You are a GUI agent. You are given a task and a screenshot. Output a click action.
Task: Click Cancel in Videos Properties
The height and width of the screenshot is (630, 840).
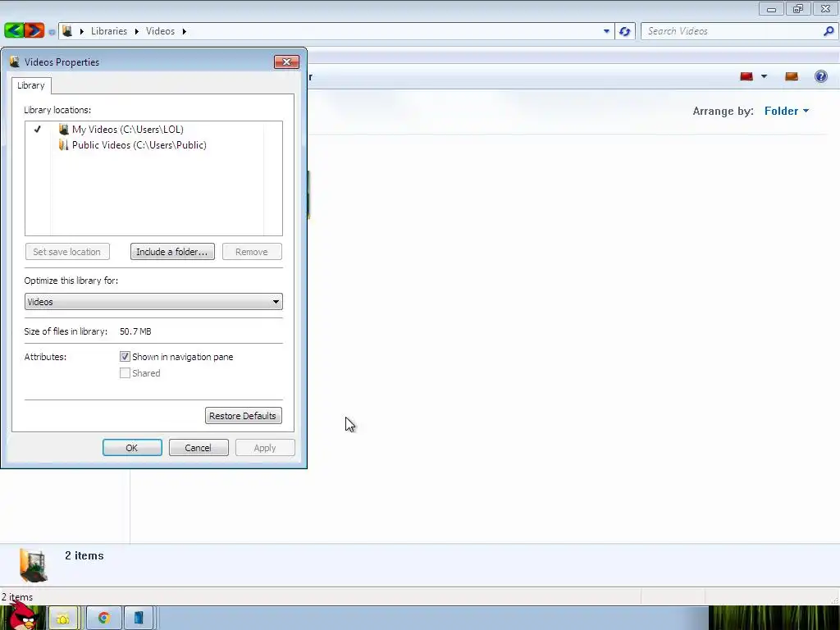tap(199, 448)
